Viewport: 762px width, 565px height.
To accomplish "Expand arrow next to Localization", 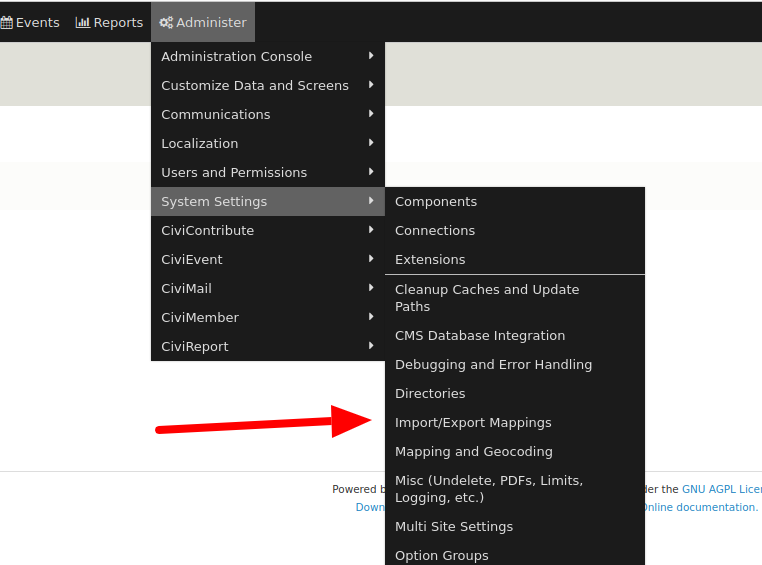I will pos(371,143).
